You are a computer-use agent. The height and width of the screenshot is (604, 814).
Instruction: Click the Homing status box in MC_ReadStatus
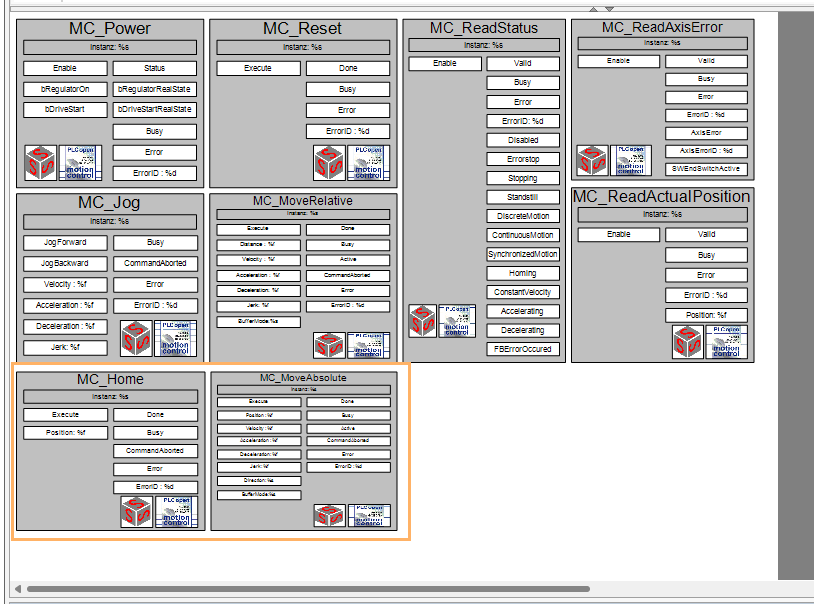pos(522,273)
